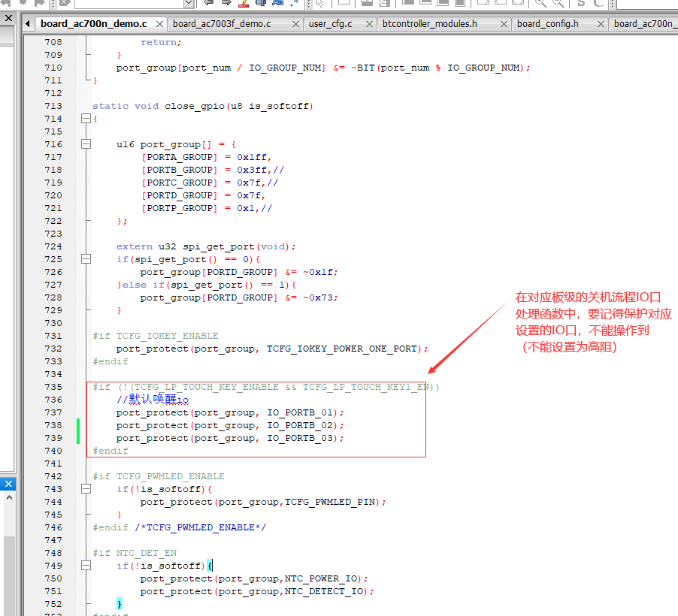This screenshot has height=616, width=678.
Task: Collapse the fold marker at line 743
Action: [86, 489]
